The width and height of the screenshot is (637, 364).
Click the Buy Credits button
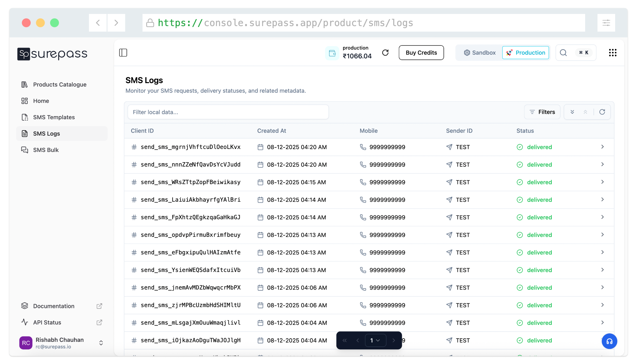click(421, 52)
